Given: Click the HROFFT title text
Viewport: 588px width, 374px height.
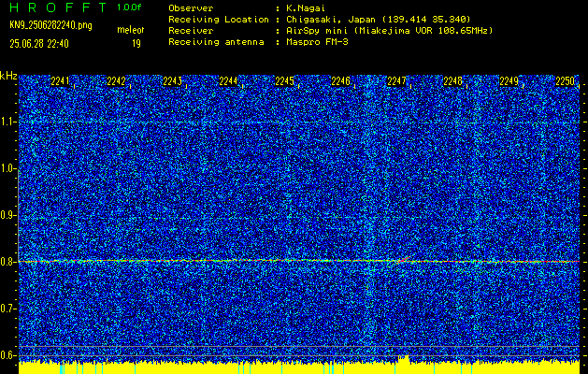Looking at the screenshot, I should coord(58,7).
